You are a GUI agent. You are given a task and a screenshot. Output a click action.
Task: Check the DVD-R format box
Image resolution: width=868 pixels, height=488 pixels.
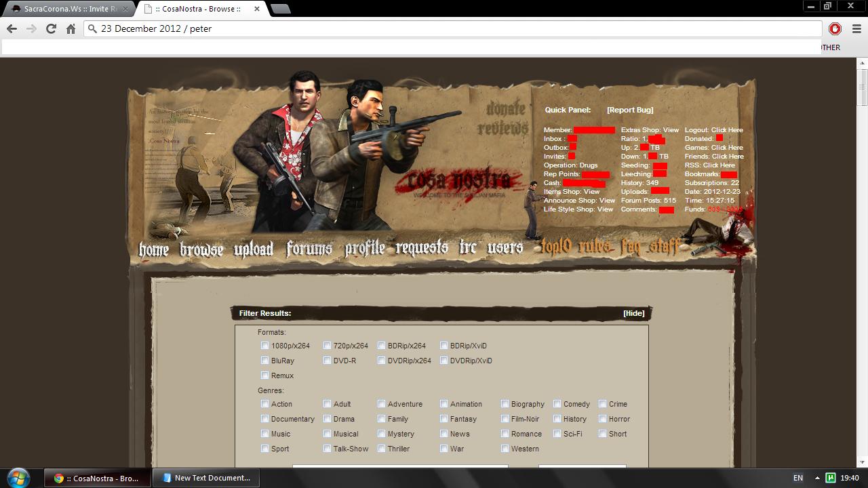tap(327, 361)
